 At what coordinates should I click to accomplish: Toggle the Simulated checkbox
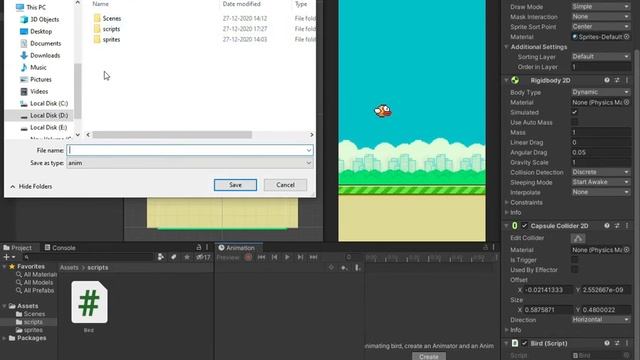coord(574,112)
